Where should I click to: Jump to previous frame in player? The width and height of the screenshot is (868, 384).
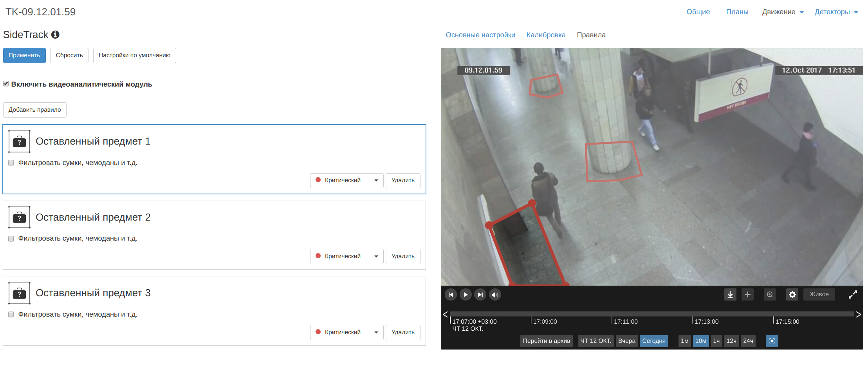pyautogui.click(x=451, y=295)
